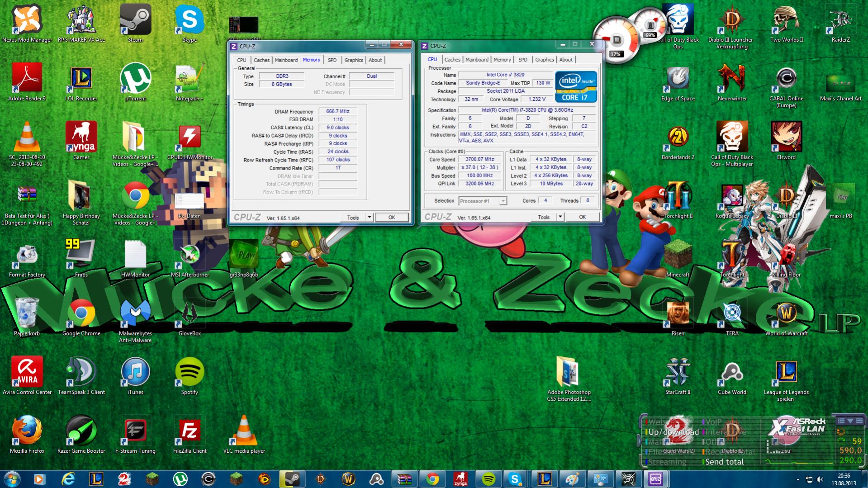
Task: Open the Steam desktop shortcut
Action: coord(135,24)
